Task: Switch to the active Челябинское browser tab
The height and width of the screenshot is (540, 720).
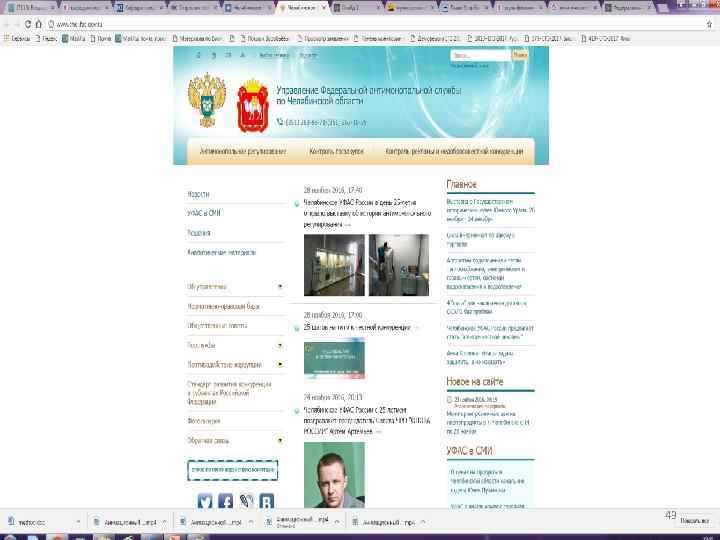Action: (x=300, y=8)
